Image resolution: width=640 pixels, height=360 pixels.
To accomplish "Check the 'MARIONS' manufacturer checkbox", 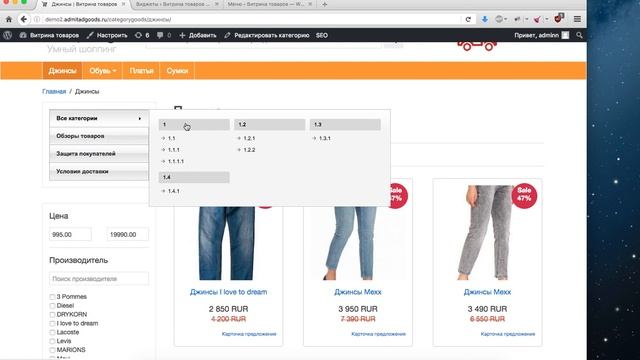I will [52, 350].
